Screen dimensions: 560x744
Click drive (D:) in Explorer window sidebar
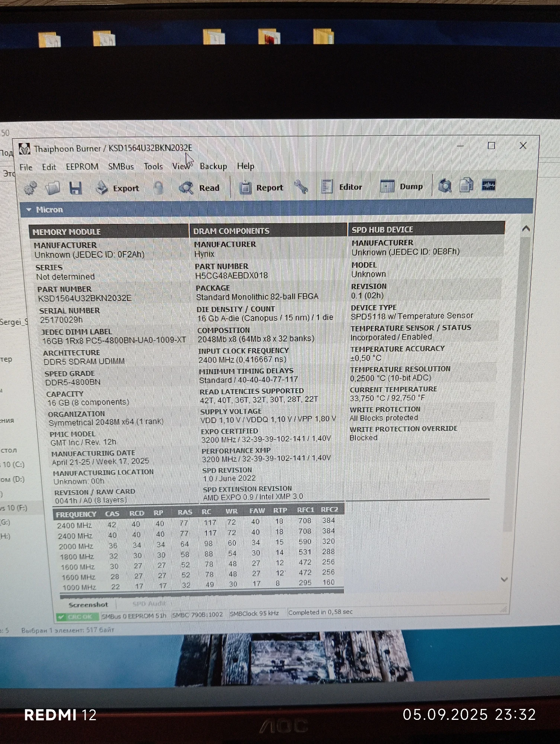(13, 479)
